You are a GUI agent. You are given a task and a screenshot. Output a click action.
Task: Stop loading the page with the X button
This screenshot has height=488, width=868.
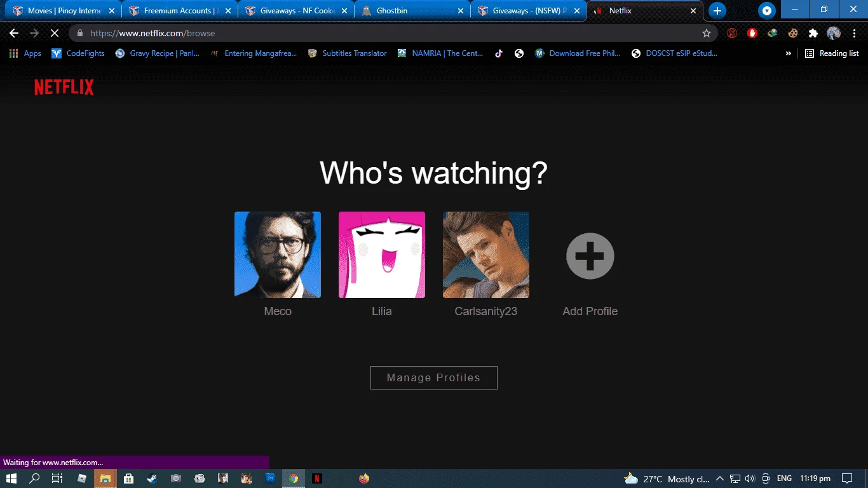point(55,33)
